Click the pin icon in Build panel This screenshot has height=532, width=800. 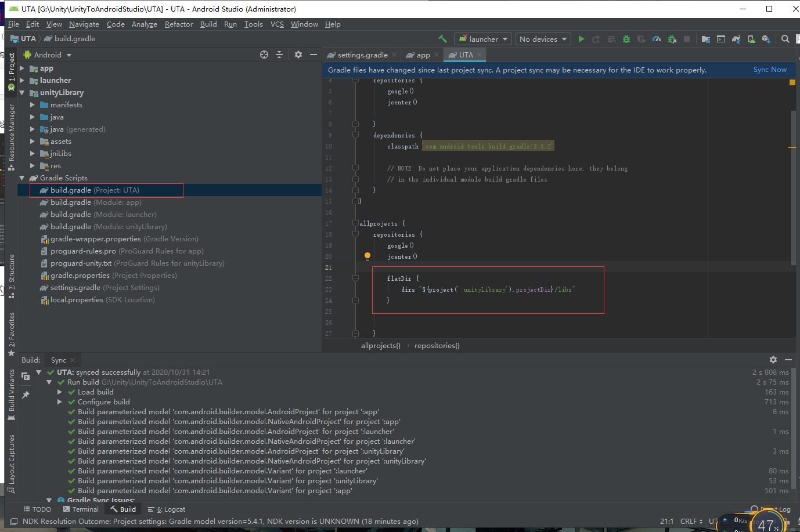26,395
